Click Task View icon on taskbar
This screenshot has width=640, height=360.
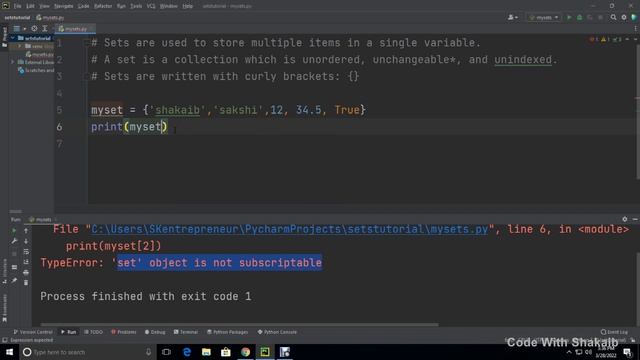pyautogui.click(x=166, y=352)
